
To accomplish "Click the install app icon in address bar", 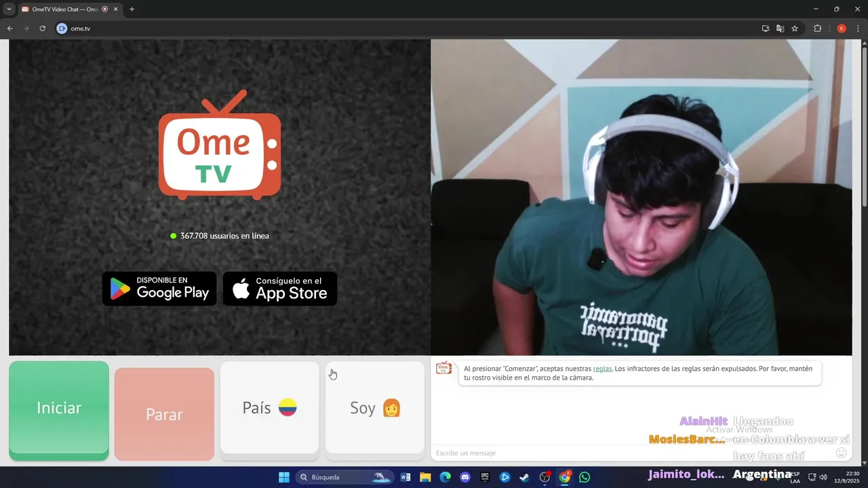I will 766,28.
